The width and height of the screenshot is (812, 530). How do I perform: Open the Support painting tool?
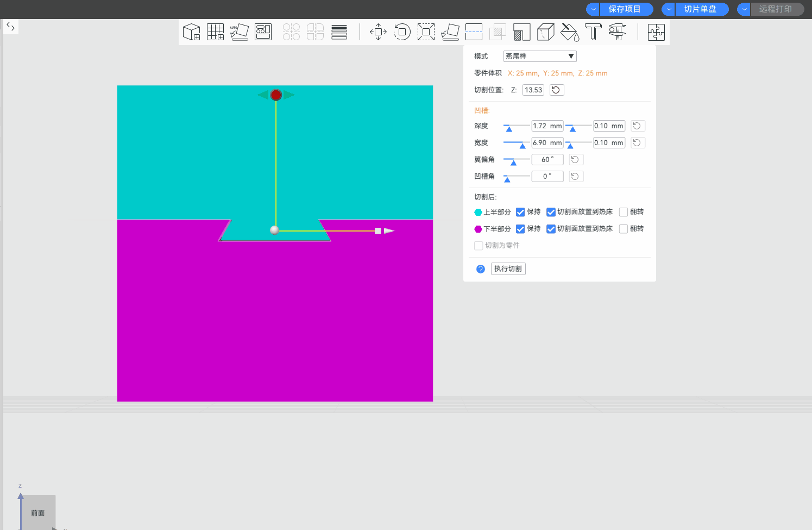point(521,32)
